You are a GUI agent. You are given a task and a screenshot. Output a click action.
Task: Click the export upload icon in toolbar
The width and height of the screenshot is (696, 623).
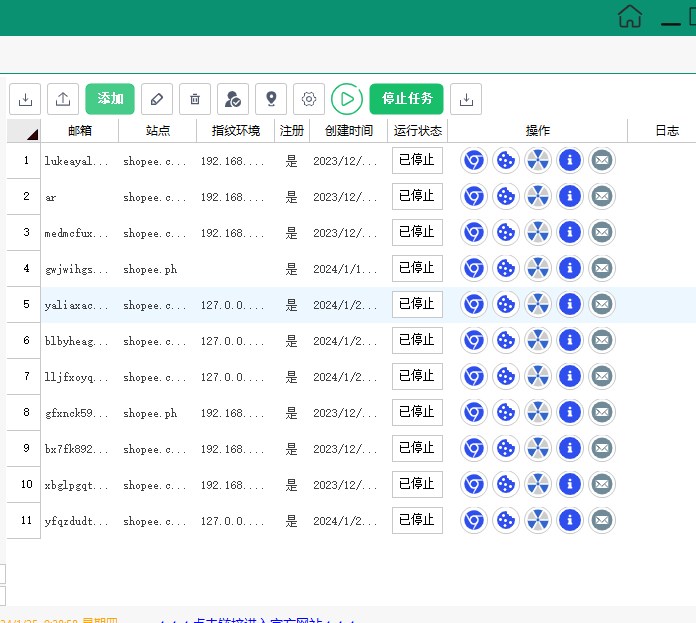63,99
